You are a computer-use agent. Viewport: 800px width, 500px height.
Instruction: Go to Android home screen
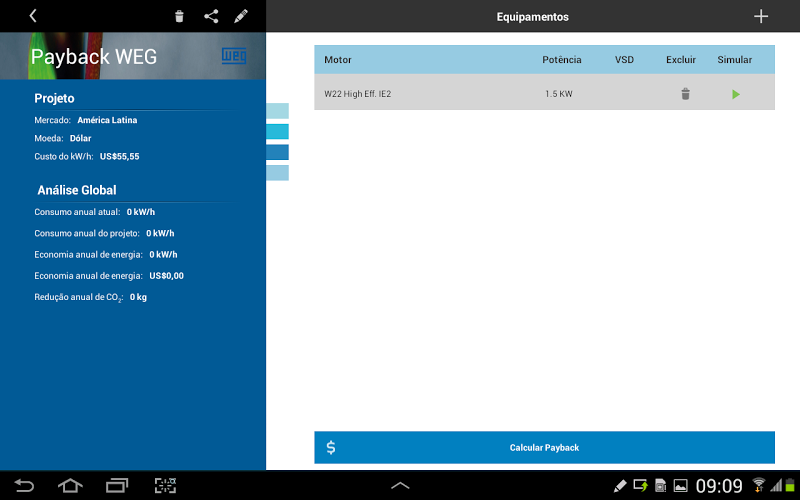point(70,485)
